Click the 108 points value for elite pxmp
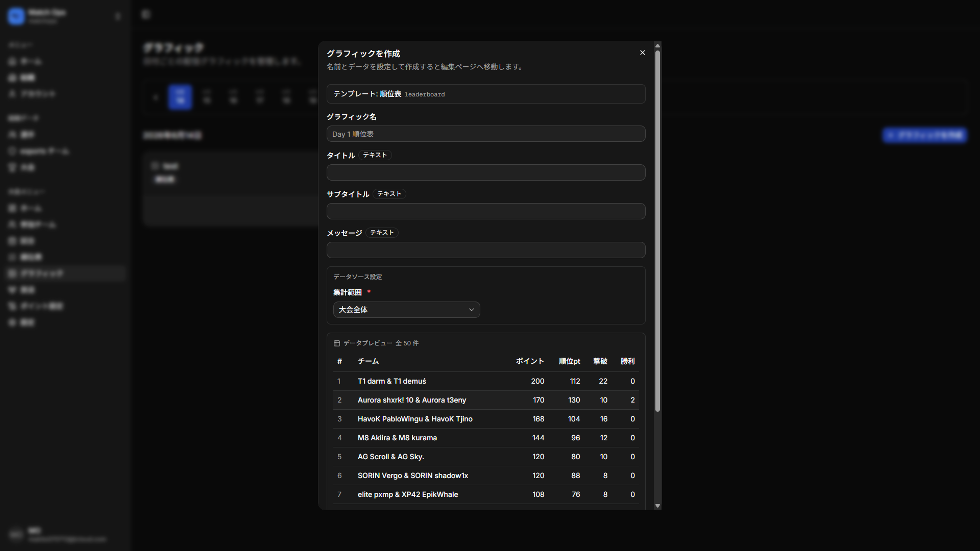This screenshot has height=551, width=980. tap(538, 494)
